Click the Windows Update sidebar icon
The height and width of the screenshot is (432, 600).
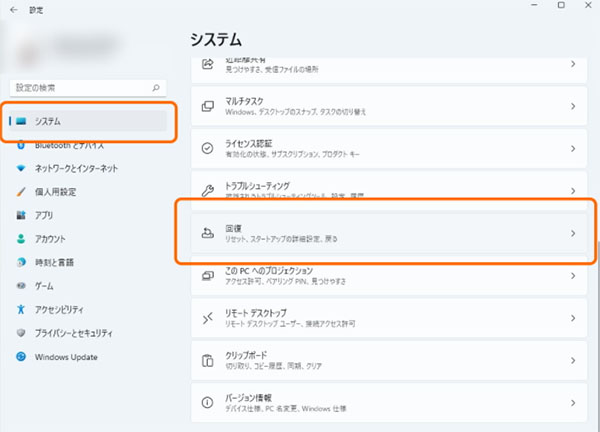click(x=21, y=357)
